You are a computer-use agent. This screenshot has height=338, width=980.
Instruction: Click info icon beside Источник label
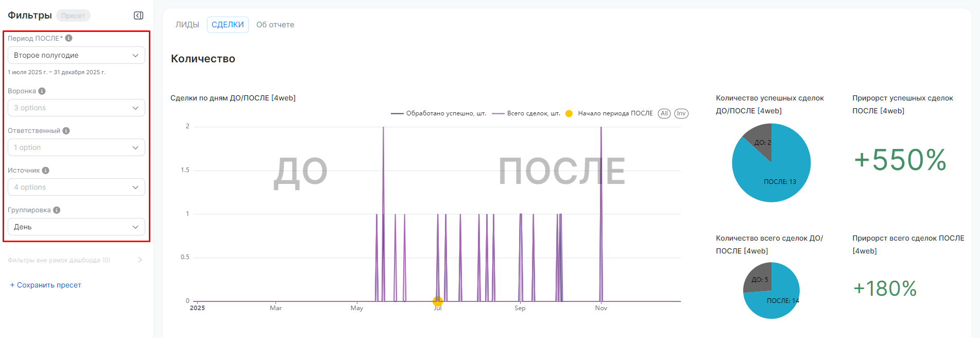46,171
